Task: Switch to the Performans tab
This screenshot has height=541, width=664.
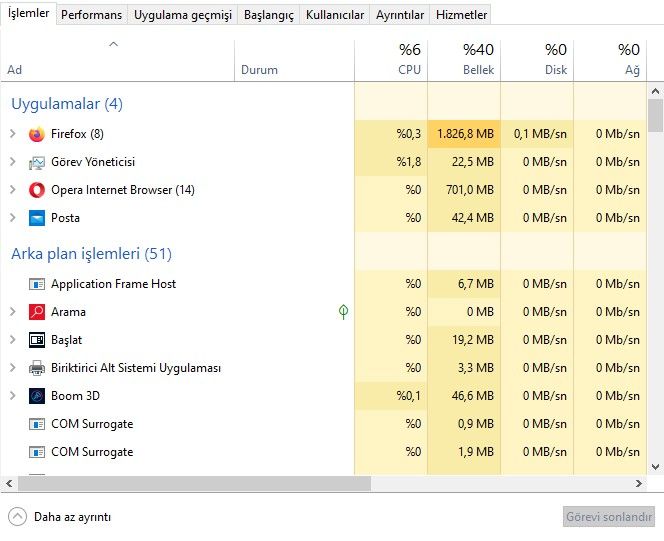Action: coord(92,15)
